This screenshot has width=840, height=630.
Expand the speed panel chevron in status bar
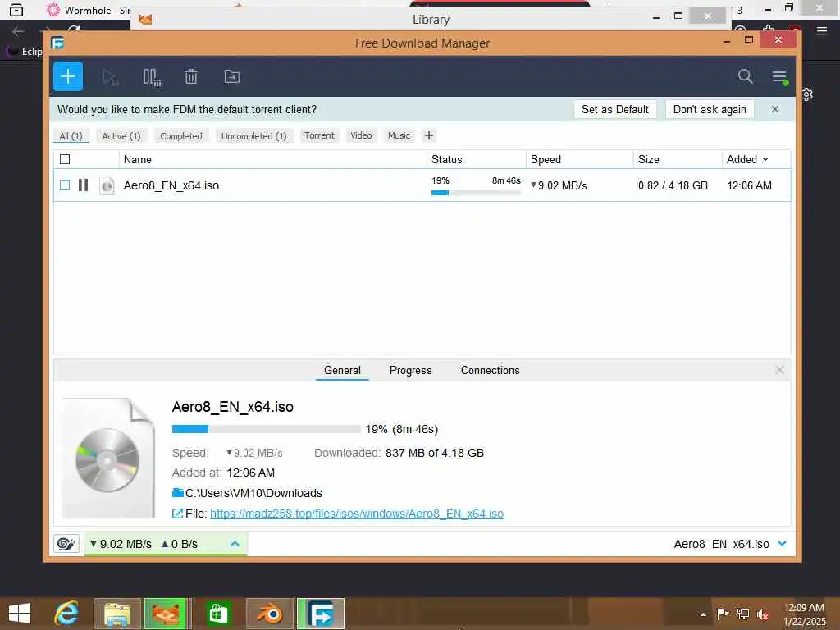click(x=235, y=544)
